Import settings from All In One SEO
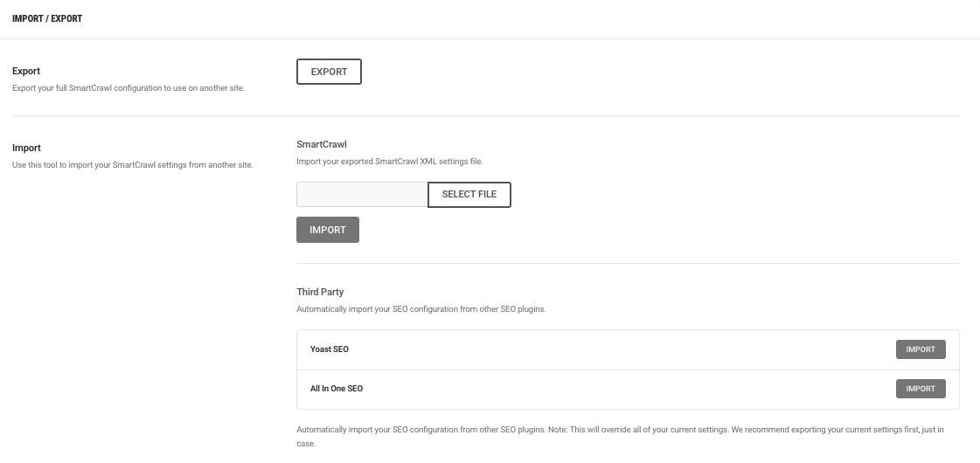Screen dimensions: 980x463 (921, 389)
